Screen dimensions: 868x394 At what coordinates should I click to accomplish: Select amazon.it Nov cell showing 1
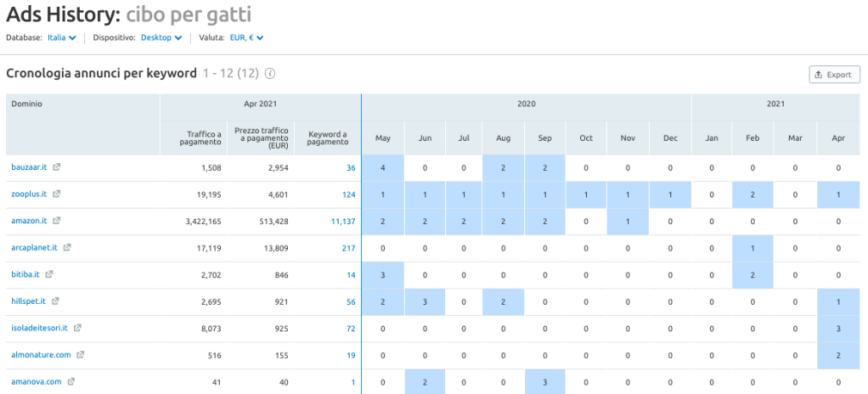pyautogui.click(x=627, y=221)
